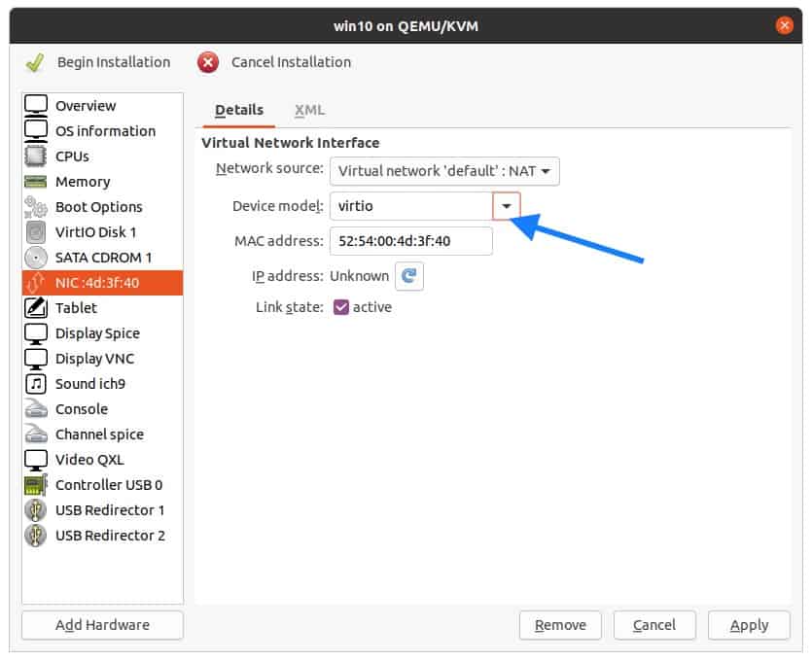Open the SATA CDROM 1 disc icon
Screen dimensions: 812x661
pyautogui.click(x=35, y=258)
